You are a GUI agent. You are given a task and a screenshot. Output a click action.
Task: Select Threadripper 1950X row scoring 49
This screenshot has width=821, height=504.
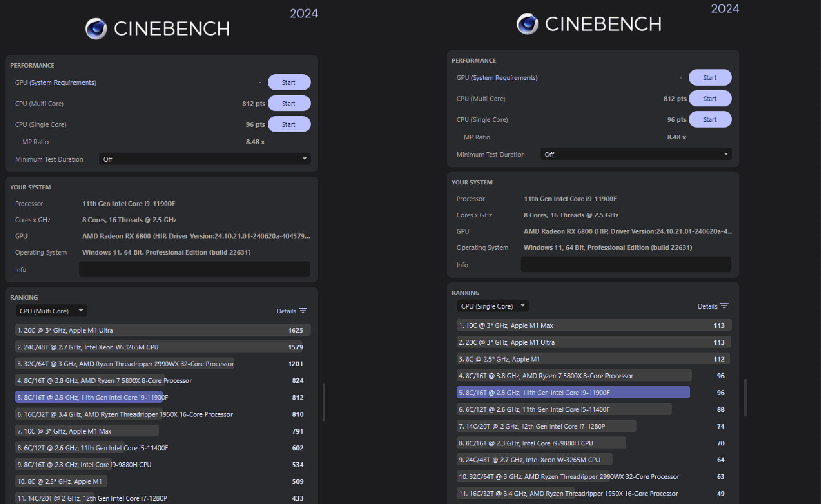click(594, 493)
